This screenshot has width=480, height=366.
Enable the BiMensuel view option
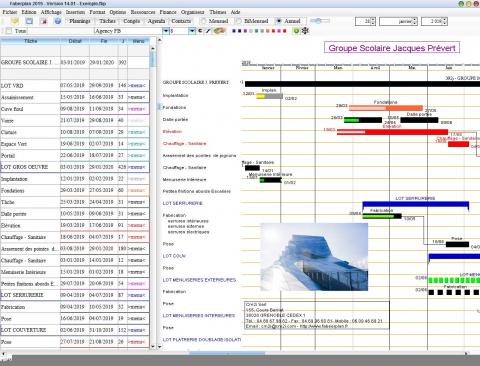(x=239, y=21)
